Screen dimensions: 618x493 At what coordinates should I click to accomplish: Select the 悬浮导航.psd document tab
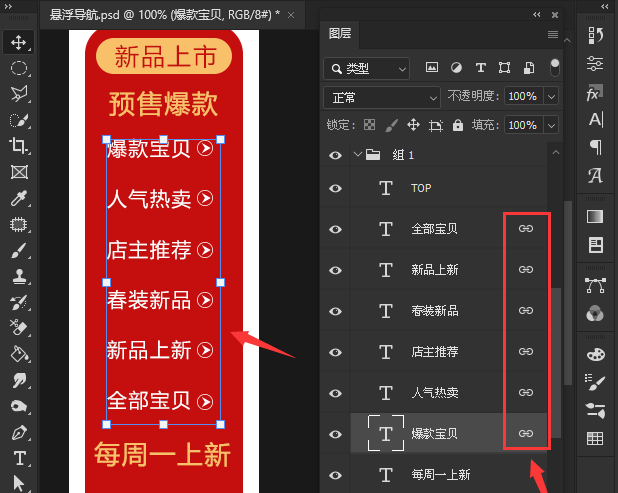pos(165,15)
